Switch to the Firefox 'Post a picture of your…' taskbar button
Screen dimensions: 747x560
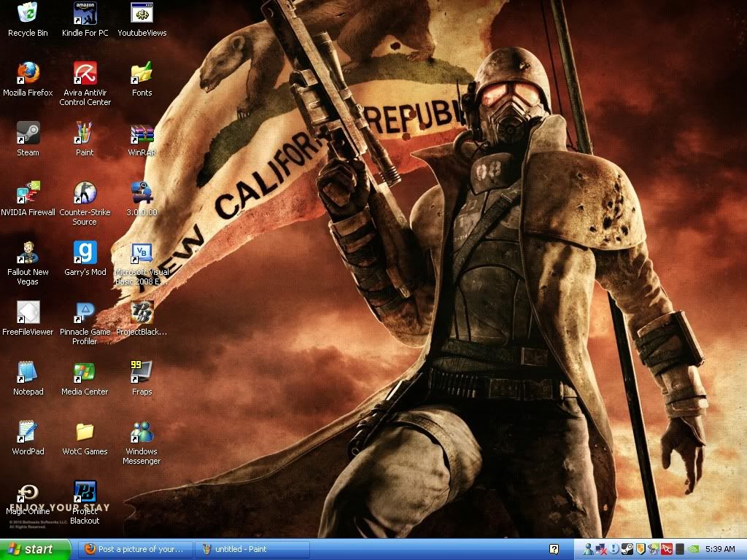(x=135, y=550)
